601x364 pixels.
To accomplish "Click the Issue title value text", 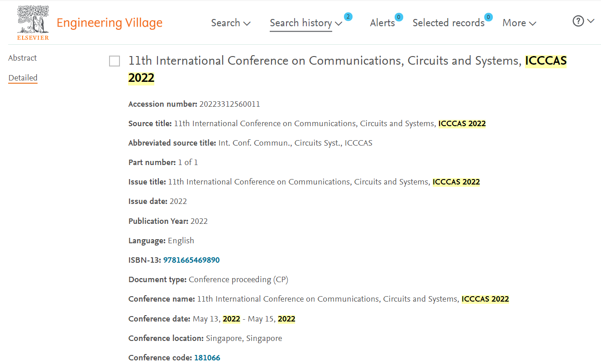I will click(324, 182).
